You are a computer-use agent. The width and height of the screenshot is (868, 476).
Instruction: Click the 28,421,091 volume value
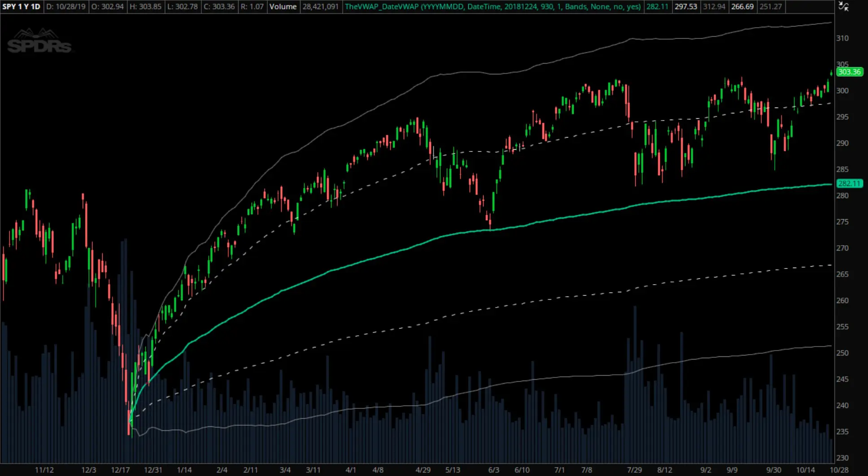(x=320, y=7)
